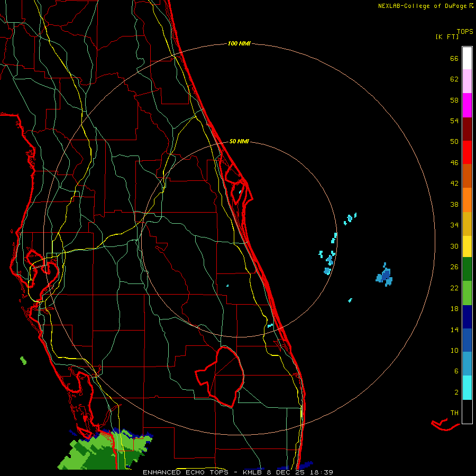Click the navy blue legend swatch

tap(467, 317)
